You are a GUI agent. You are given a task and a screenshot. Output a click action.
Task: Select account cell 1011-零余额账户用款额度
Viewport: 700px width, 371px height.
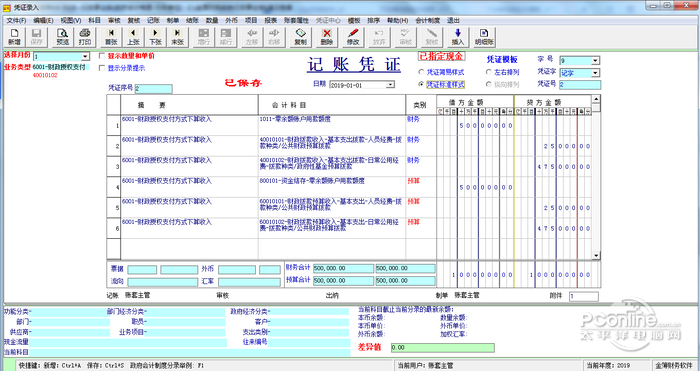(x=332, y=125)
